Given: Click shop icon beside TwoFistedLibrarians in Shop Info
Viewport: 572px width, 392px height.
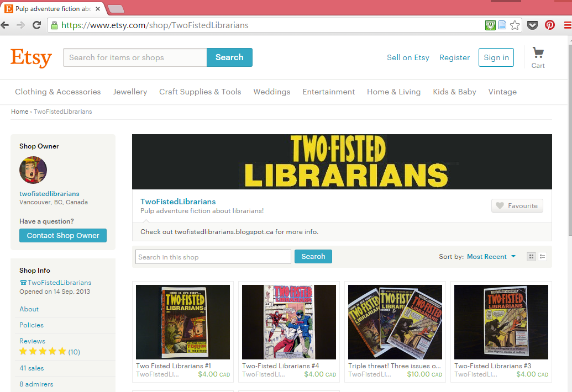Looking at the screenshot, I should pos(23,282).
